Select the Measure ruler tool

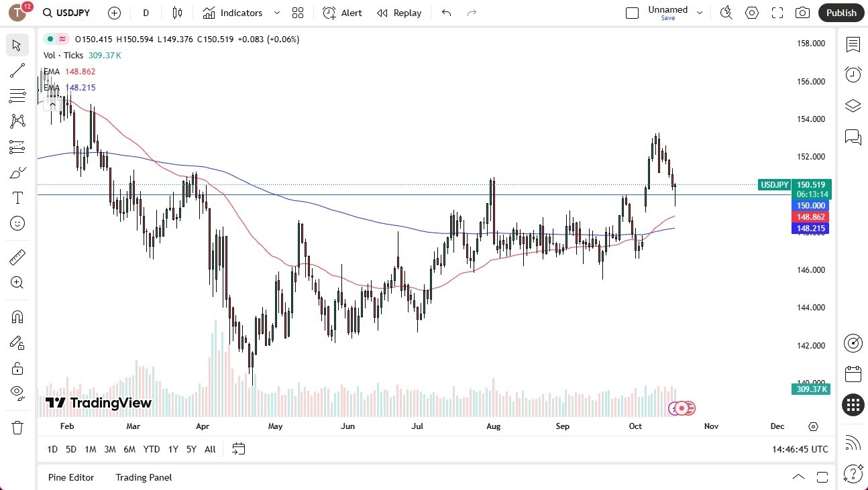coord(17,257)
